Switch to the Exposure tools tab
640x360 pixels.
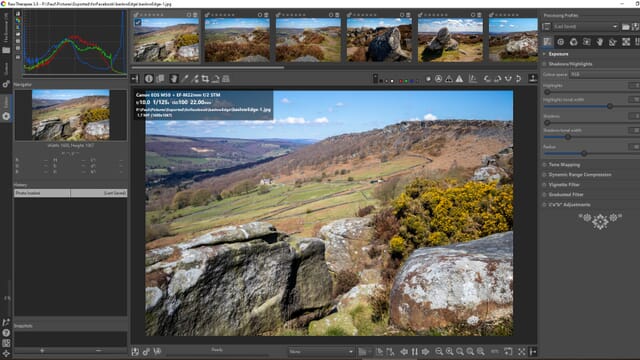click(x=548, y=42)
